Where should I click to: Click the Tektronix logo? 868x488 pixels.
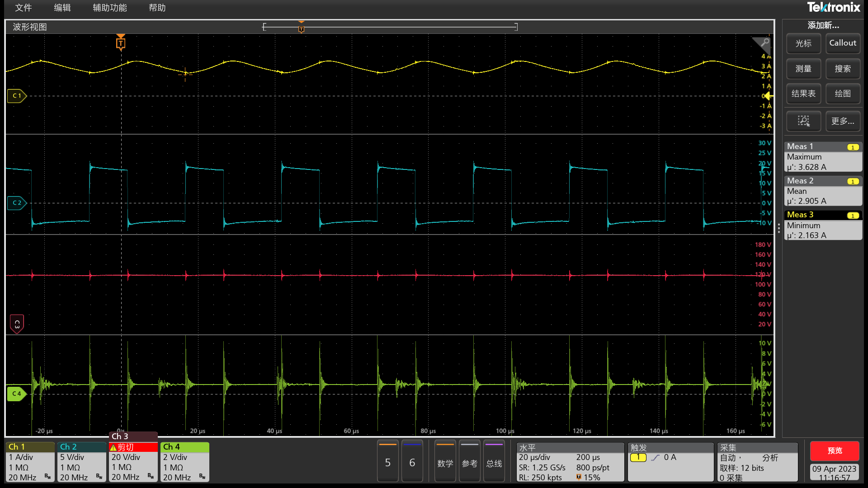[834, 7]
